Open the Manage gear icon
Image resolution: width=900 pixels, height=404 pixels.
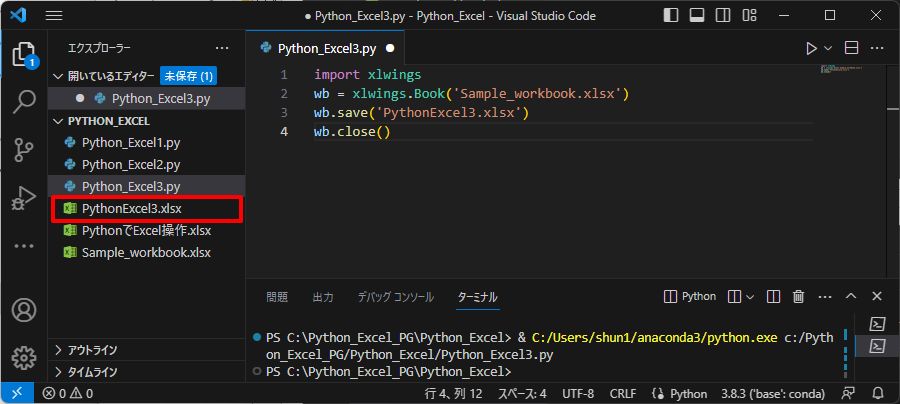coord(24,358)
